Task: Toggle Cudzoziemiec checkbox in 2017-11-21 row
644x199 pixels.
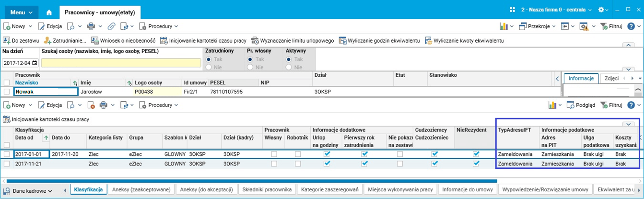Action: point(435,164)
